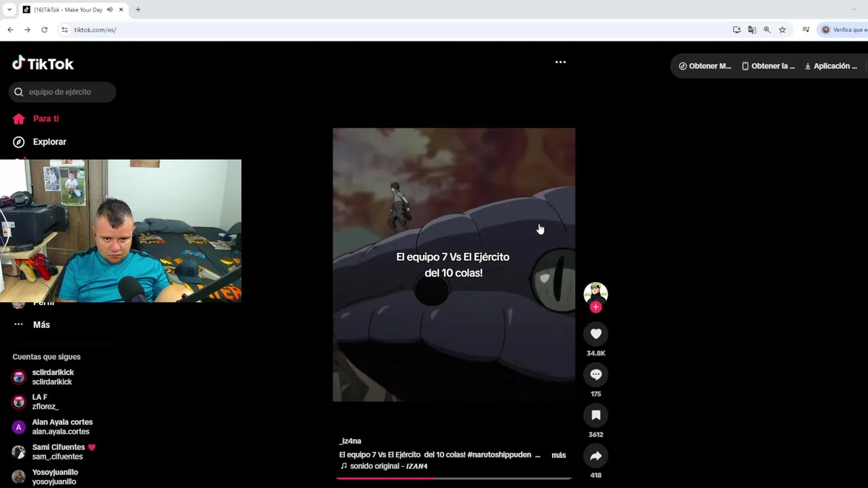This screenshot has width=868, height=488.
Task: Click the 34.8K likes count
Action: click(x=596, y=353)
